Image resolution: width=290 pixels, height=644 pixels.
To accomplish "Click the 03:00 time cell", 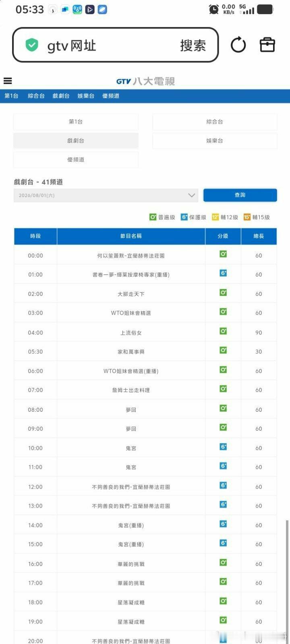I will pos(35,313).
